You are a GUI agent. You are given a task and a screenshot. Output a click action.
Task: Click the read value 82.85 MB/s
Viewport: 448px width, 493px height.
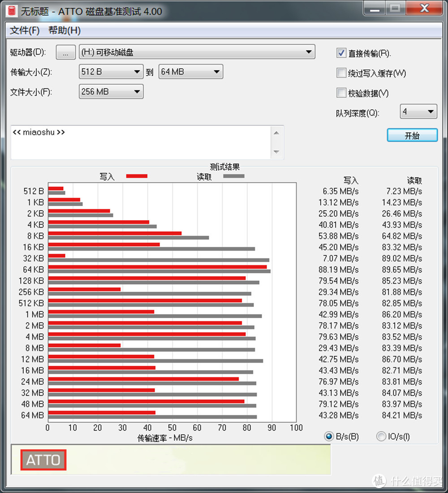(402, 303)
